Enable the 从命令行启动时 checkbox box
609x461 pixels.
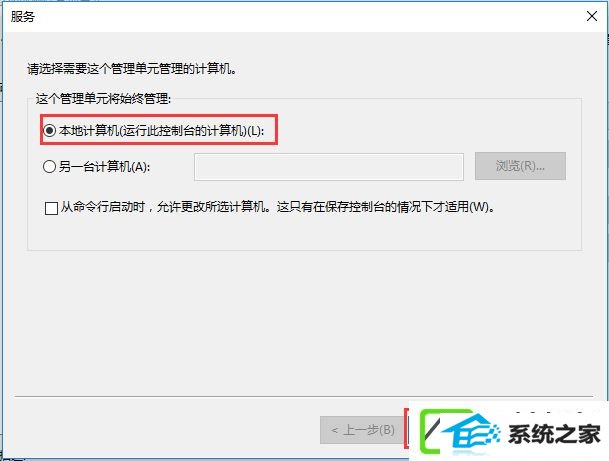coord(51,208)
